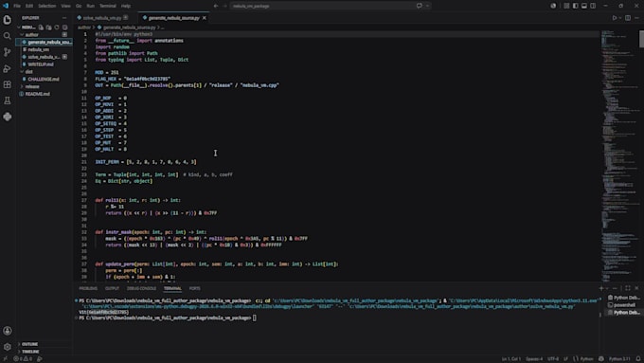The height and width of the screenshot is (363, 644).
Task: Switch to solve_nebula_vm.py editor tab
Action: point(102,18)
